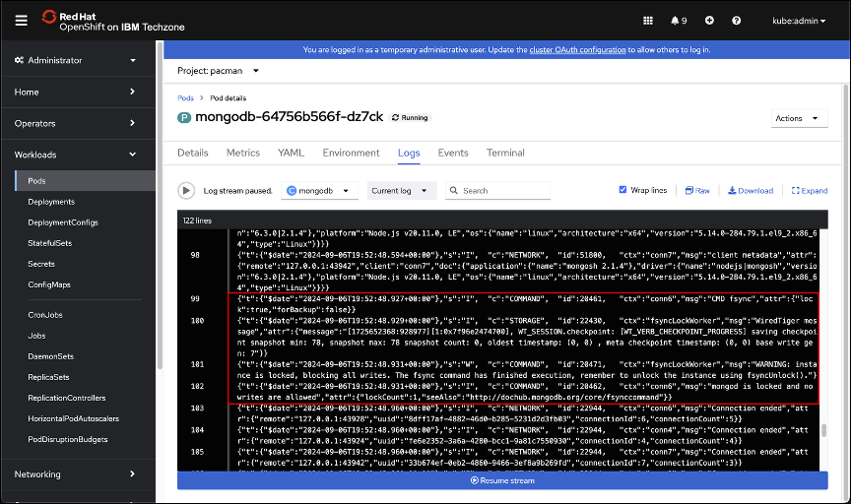Screen dimensions: 851x504
Task: Click the Resume stream button
Action: (x=502, y=480)
